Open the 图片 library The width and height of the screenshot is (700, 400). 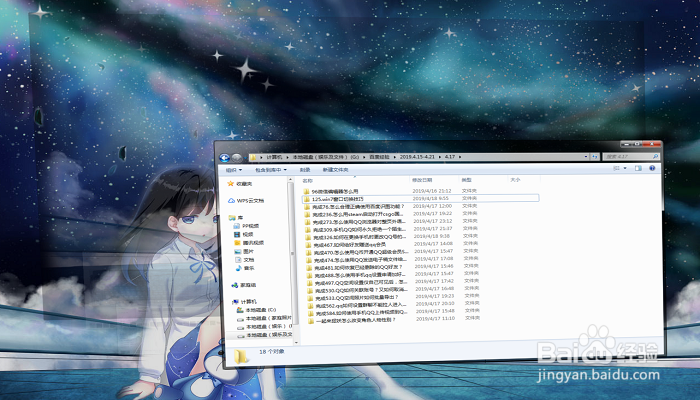[244, 252]
